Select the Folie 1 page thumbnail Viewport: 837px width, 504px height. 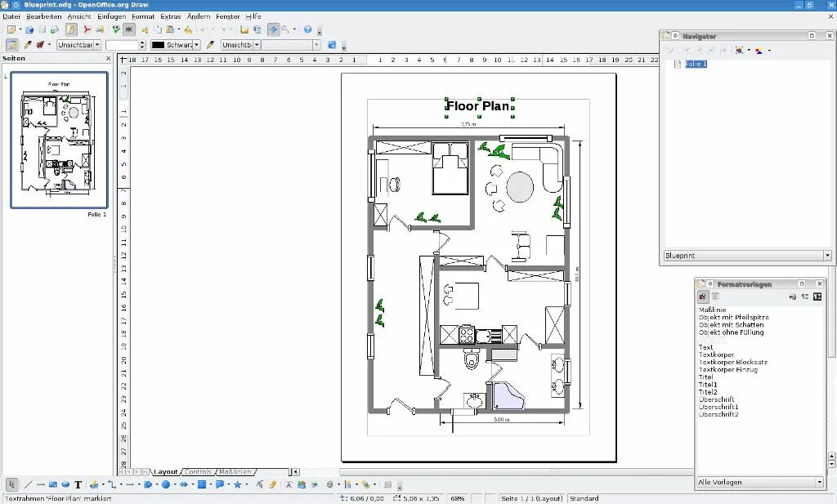(59, 140)
